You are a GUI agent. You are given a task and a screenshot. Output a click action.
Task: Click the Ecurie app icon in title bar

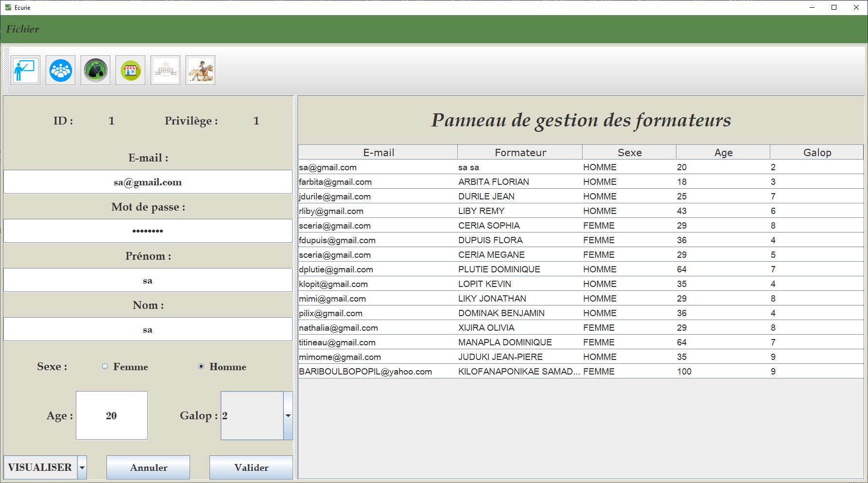(x=8, y=7)
